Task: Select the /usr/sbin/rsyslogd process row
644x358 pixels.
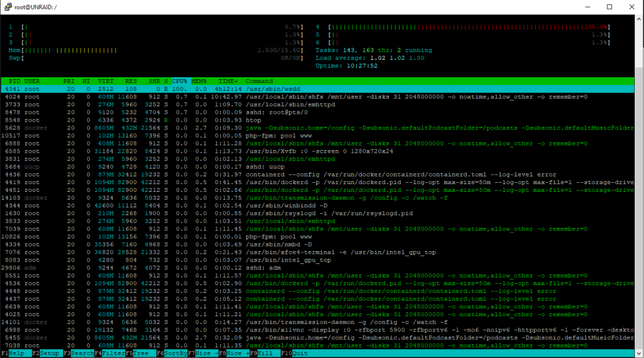Action: [x=317, y=214]
